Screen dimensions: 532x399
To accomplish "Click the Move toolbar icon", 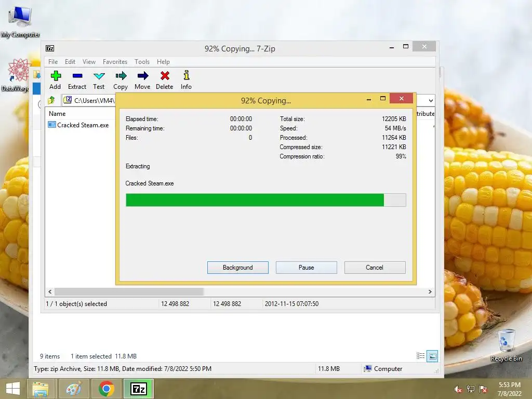I will coord(142,75).
